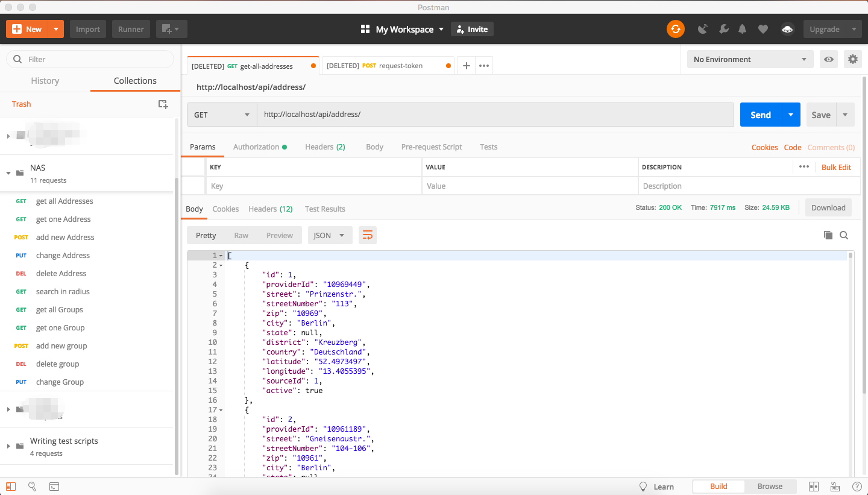This screenshot has width=868, height=495.
Task: Add a new request tab with plus
Action: [x=466, y=66]
